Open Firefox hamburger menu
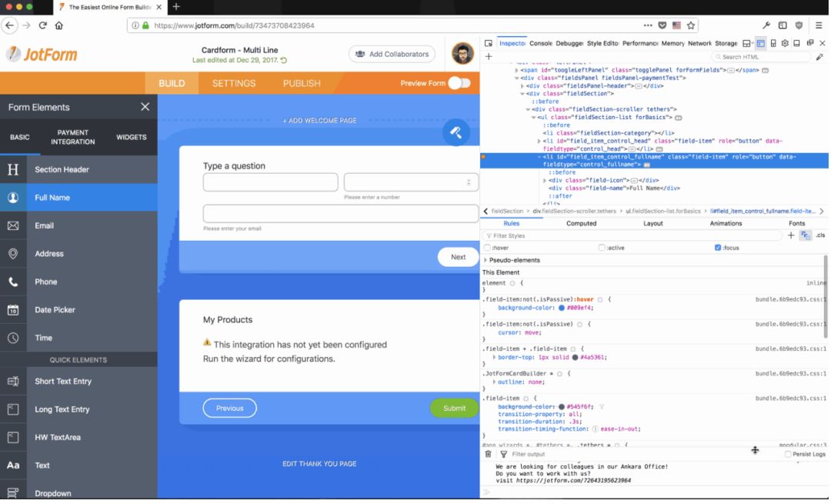 coord(818,25)
